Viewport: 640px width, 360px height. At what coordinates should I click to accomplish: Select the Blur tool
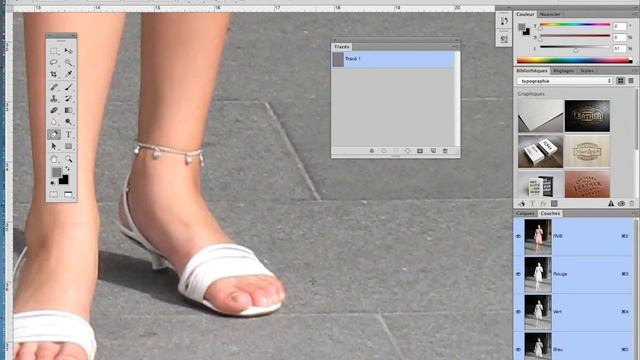pos(54,122)
